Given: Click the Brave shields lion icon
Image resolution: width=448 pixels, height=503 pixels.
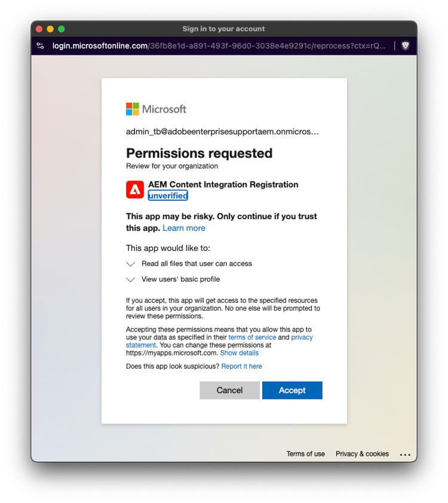Looking at the screenshot, I should click(x=406, y=46).
